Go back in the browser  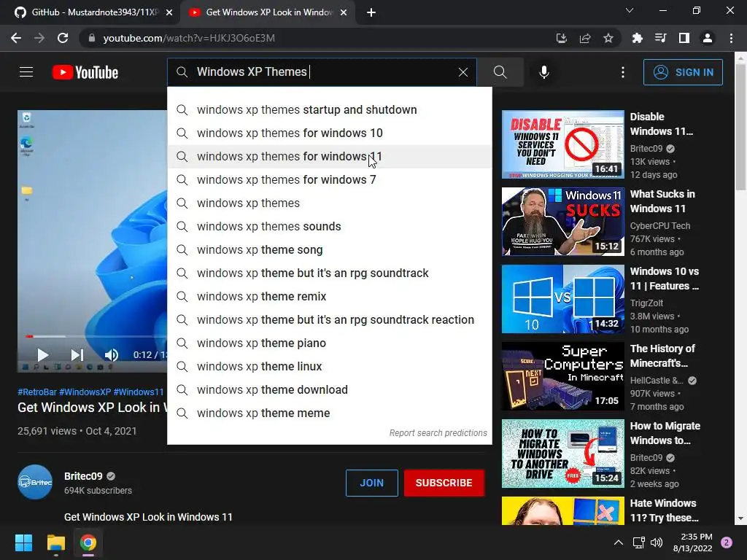[x=16, y=38]
